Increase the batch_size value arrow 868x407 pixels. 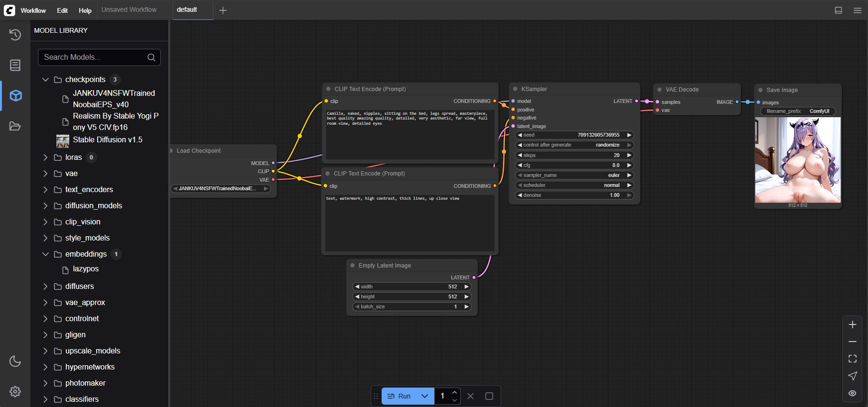tap(466, 306)
